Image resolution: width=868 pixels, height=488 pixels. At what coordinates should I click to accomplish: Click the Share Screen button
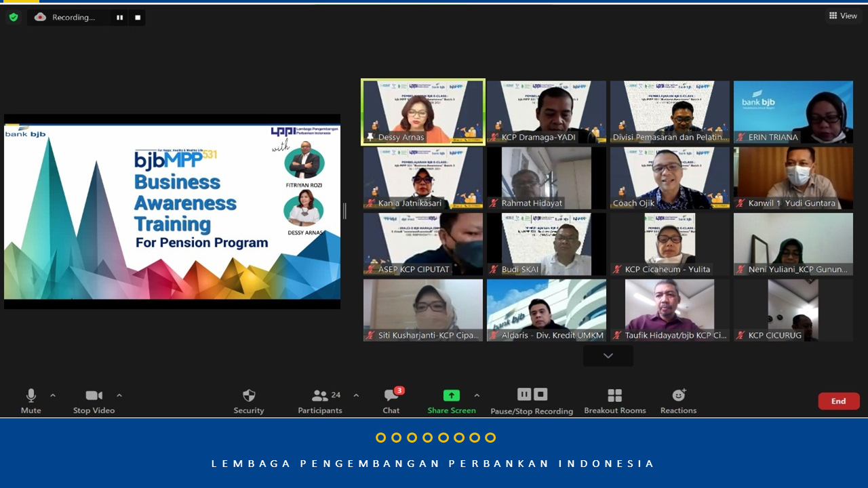[x=452, y=401]
